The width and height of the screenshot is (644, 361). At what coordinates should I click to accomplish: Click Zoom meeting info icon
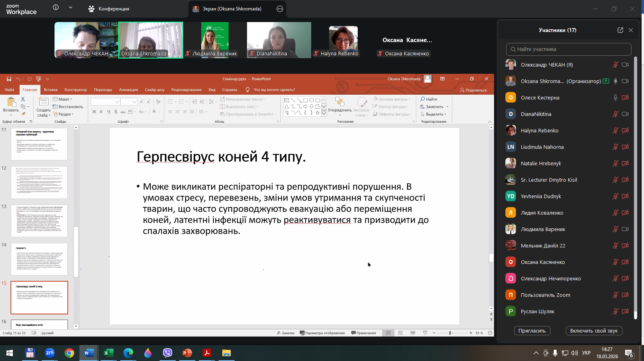pyautogui.click(x=56, y=8)
